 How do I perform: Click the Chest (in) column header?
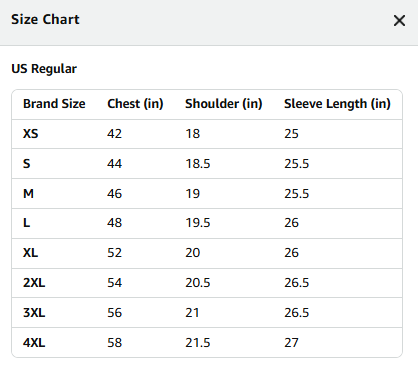click(135, 104)
